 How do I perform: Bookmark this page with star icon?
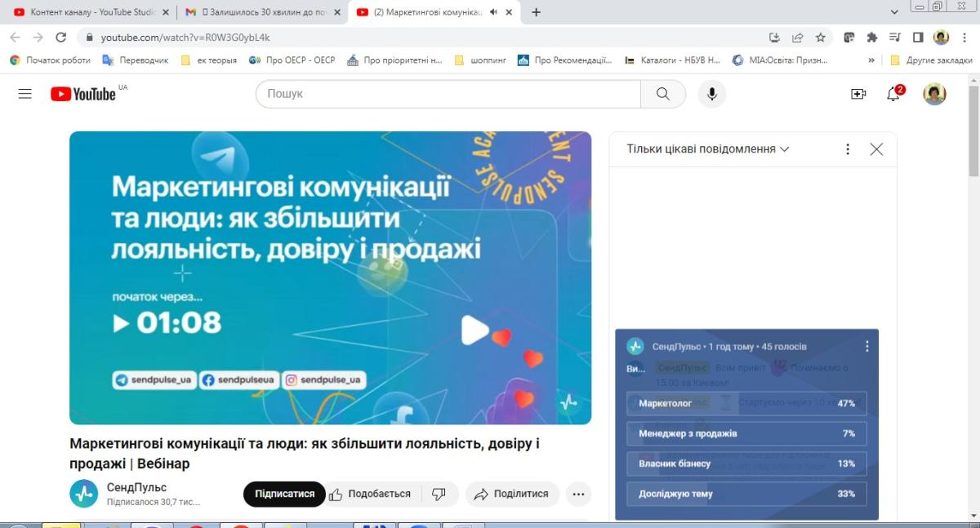pos(820,37)
